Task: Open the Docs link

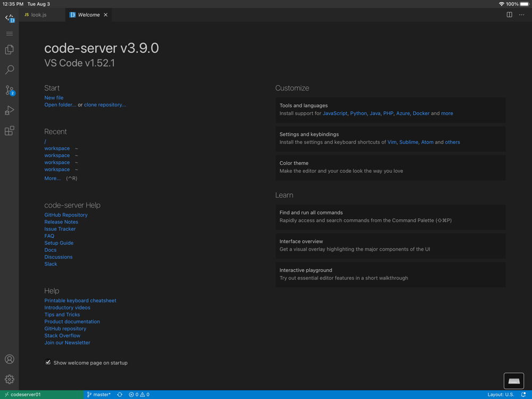Action: [x=50, y=250]
